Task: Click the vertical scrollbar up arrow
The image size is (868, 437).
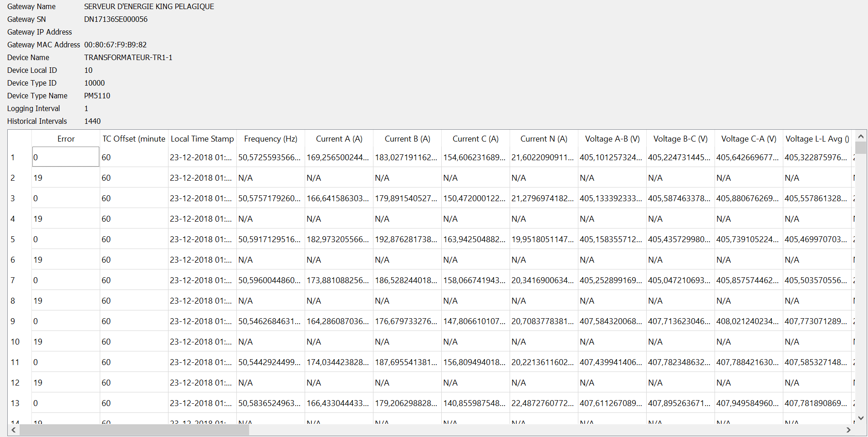Action: pos(860,136)
